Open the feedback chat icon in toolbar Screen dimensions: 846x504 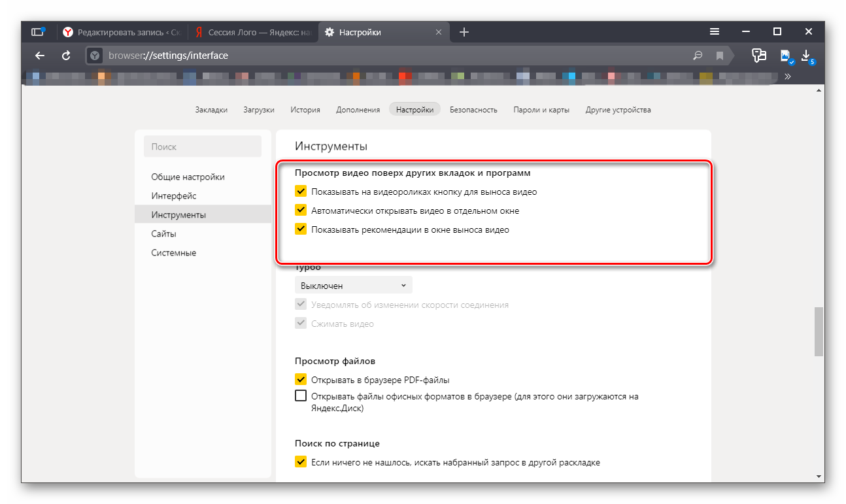tap(758, 56)
